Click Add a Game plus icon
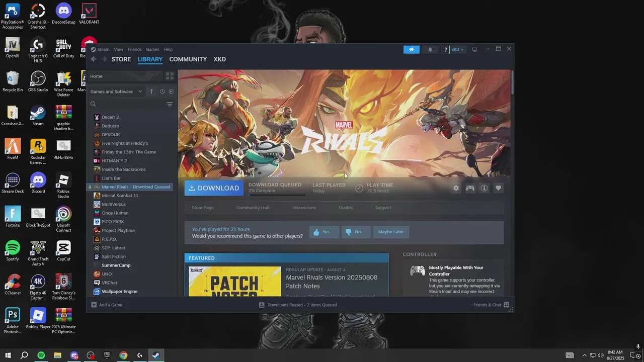The height and width of the screenshot is (362, 644). click(94, 305)
